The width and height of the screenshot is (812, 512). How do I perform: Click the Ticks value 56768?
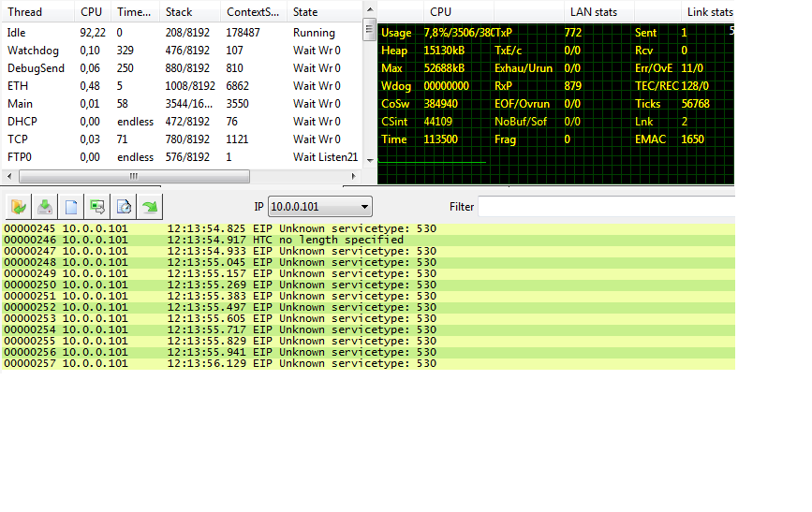coord(696,104)
